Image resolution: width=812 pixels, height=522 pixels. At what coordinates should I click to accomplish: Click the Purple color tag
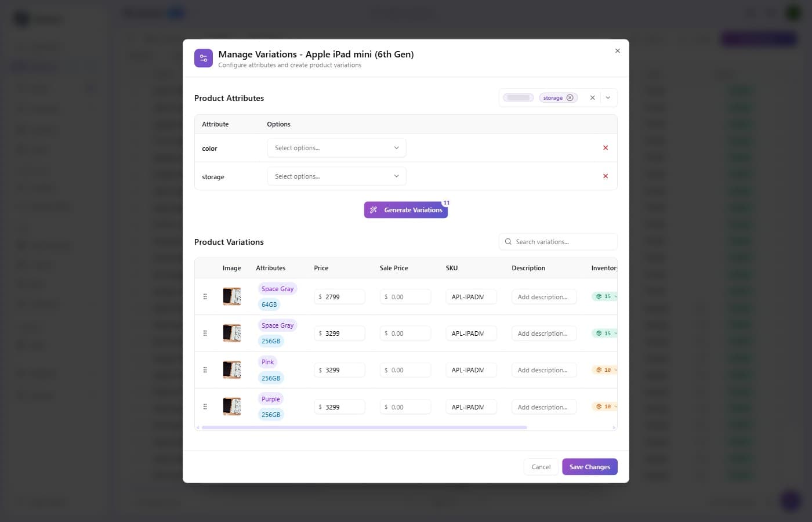[271, 399]
